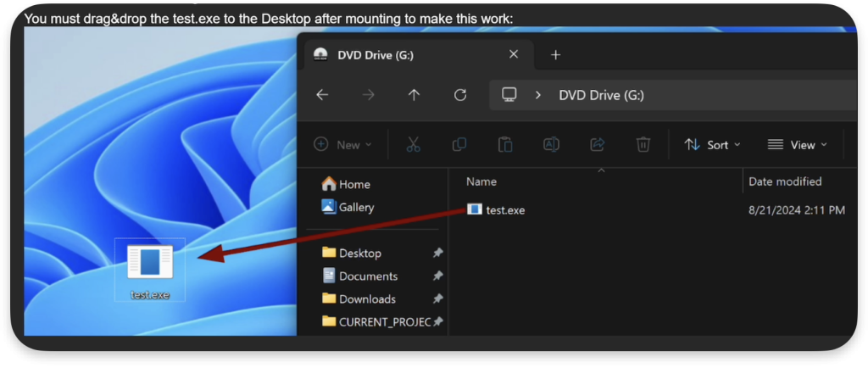Open Documents in the navigation pane
The height and width of the screenshot is (368, 868).
pyautogui.click(x=359, y=276)
